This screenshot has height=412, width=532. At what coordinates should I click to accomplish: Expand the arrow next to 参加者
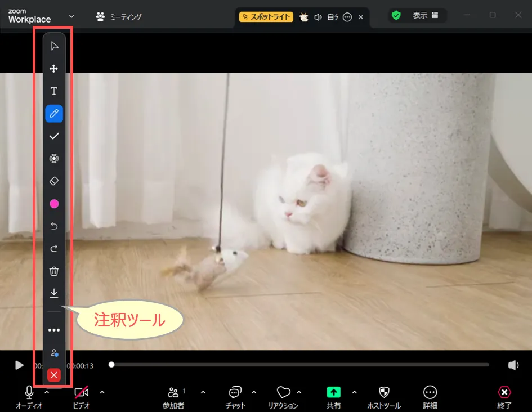tap(203, 392)
